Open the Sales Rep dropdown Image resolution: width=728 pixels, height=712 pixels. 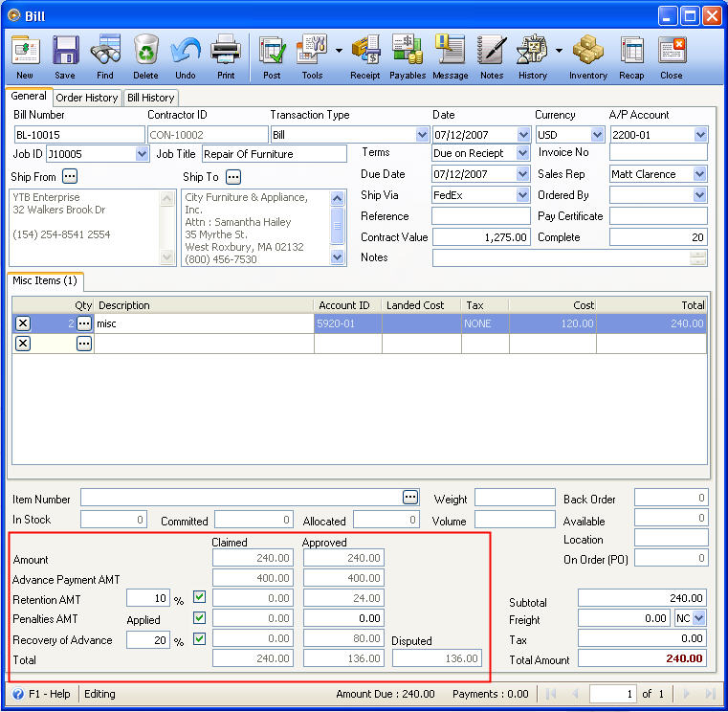tap(699, 174)
